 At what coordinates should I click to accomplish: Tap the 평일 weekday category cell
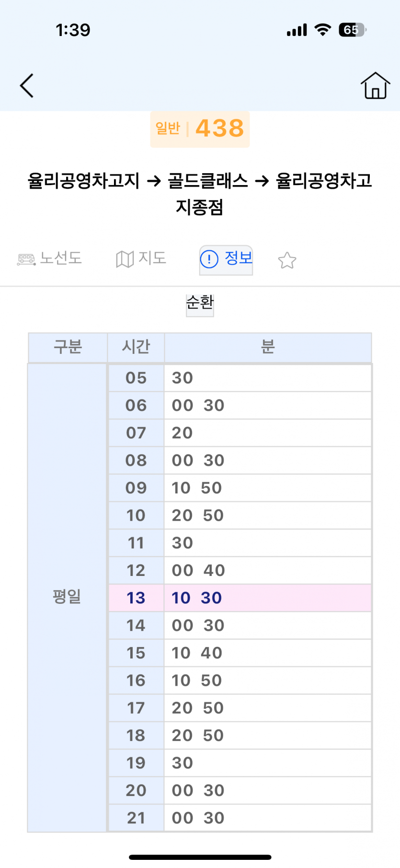coord(67,597)
